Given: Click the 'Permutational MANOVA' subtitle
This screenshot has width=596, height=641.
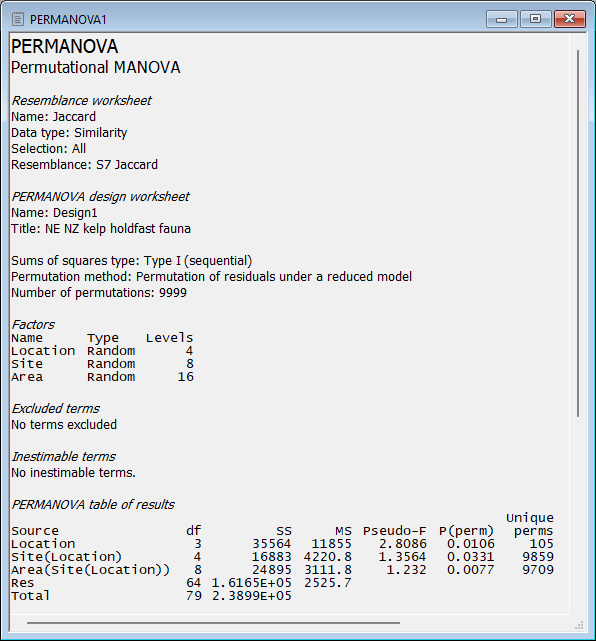Looking at the screenshot, I should (x=96, y=67).
